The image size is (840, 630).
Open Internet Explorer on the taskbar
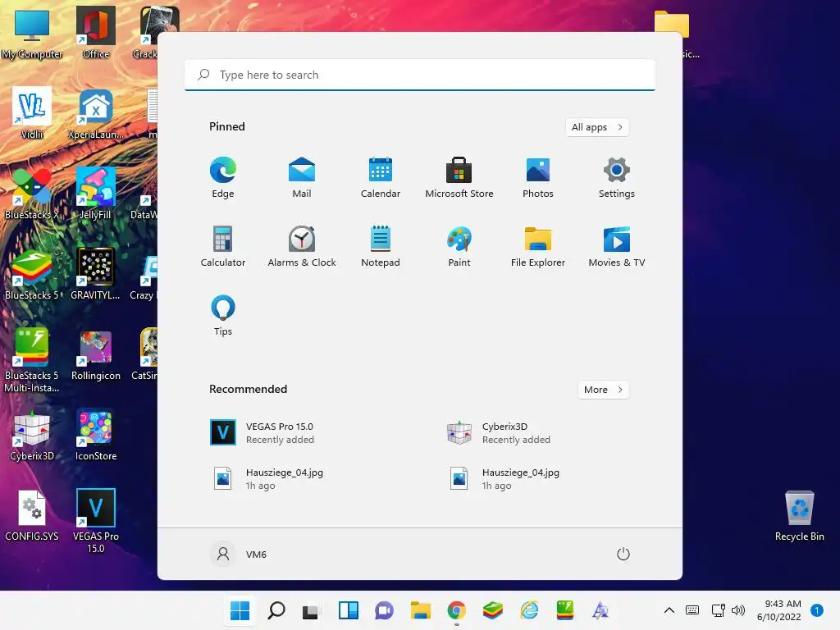tap(529, 610)
